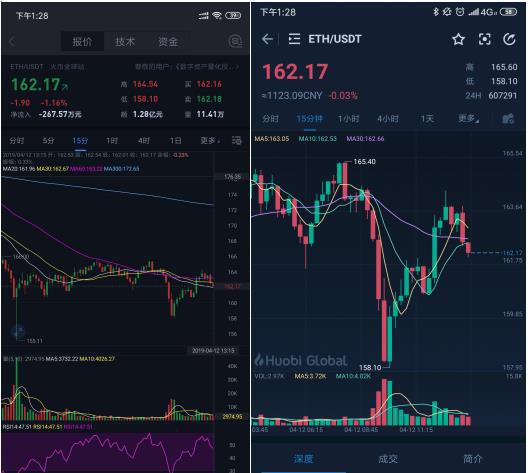Tap the battery icon in right status bar
528x473 pixels.
coord(508,12)
